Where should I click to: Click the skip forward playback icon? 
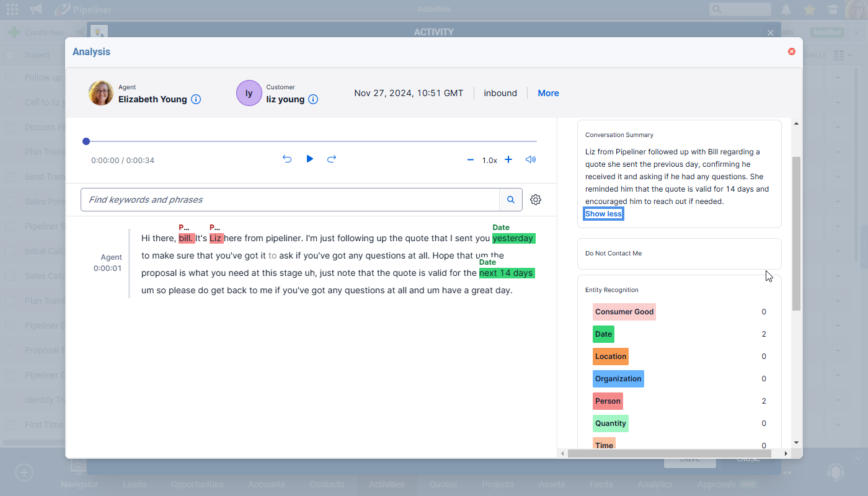point(332,159)
